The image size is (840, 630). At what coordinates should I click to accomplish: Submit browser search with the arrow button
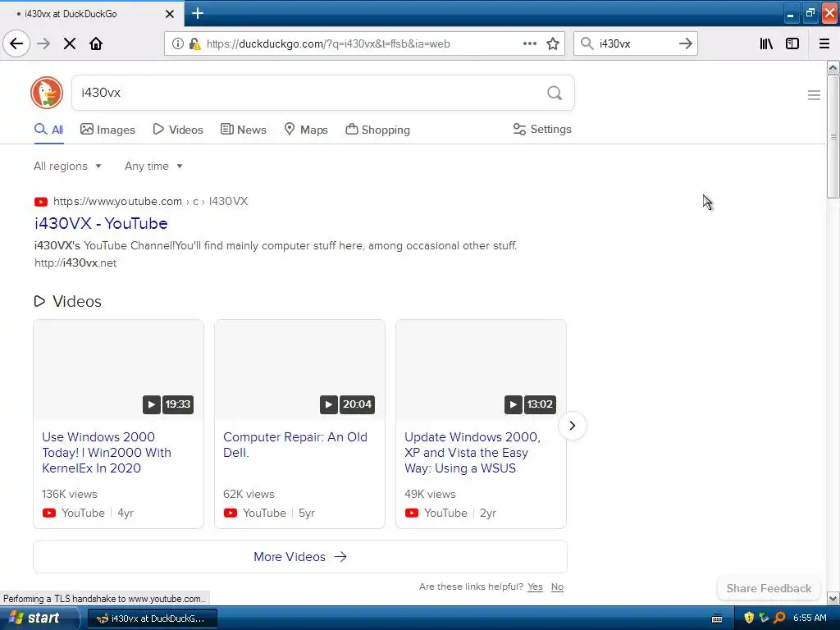tap(686, 43)
